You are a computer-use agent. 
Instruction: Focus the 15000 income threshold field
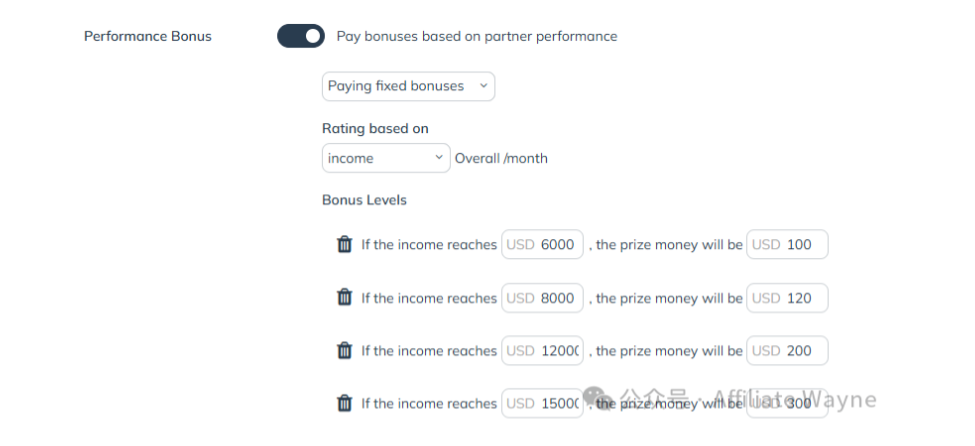click(542, 404)
